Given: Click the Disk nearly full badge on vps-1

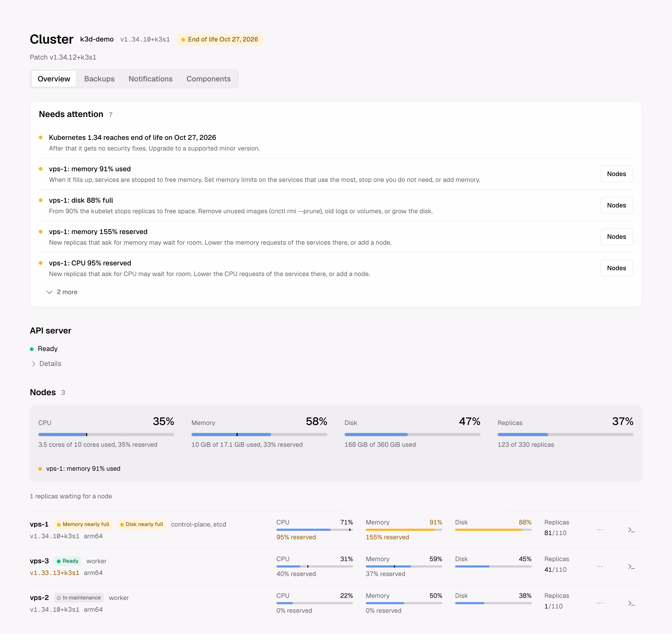Looking at the screenshot, I should (x=142, y=524).
